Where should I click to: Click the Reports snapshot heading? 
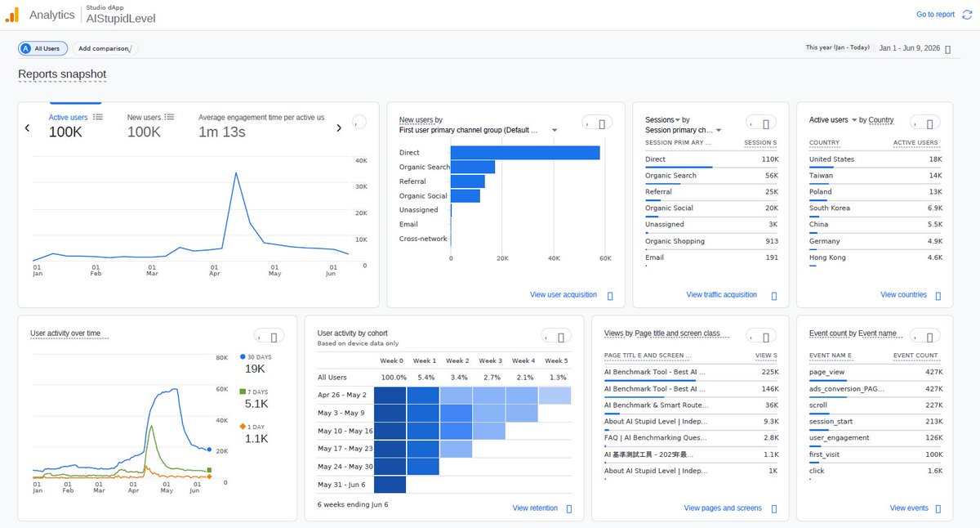62,74
